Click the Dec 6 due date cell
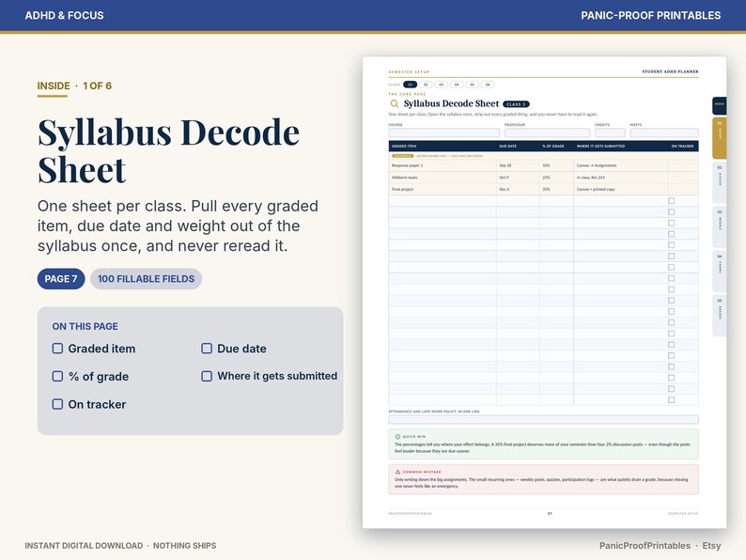746x560 pixels. coord(518,190)
